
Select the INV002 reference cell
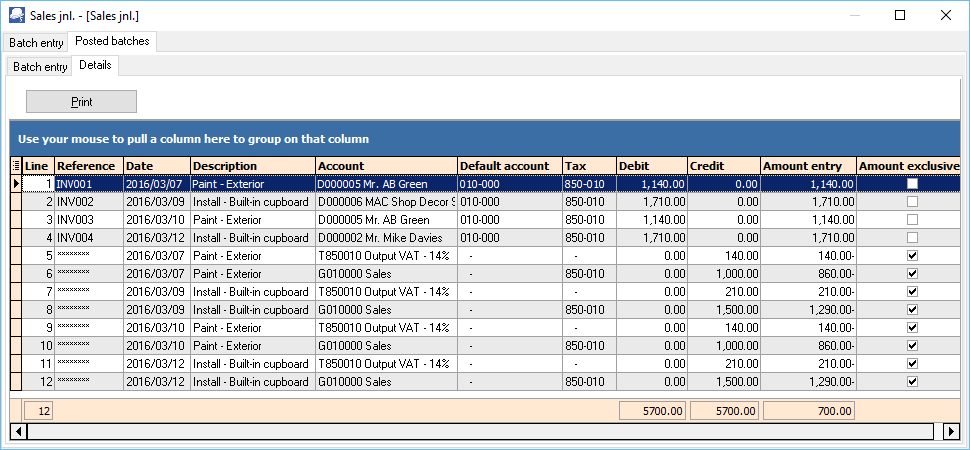pos(88,202)
